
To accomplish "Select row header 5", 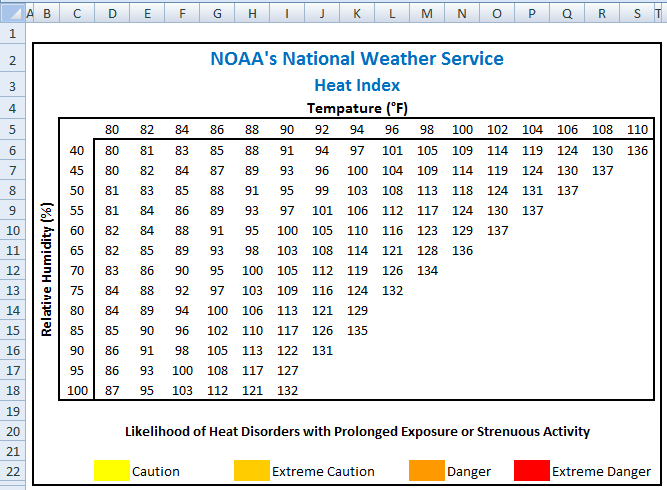I will pos(12,129).
